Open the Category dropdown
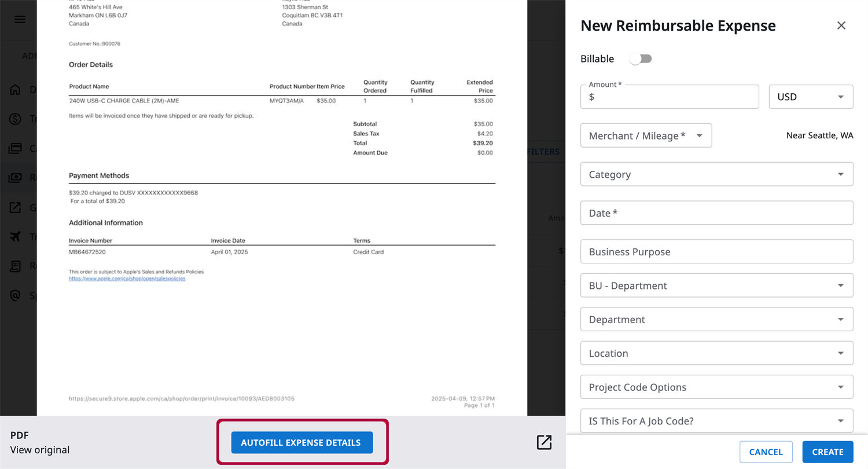 pos(716,174)
